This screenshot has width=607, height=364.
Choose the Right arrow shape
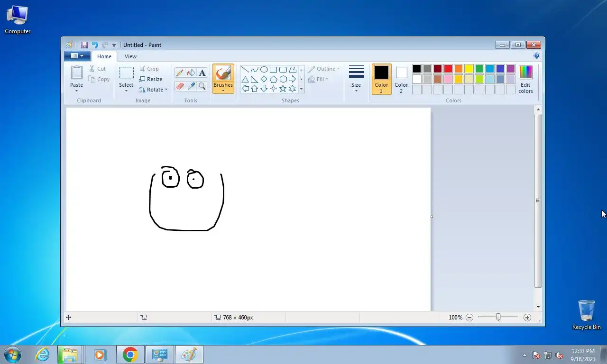[x=293, y=79]
